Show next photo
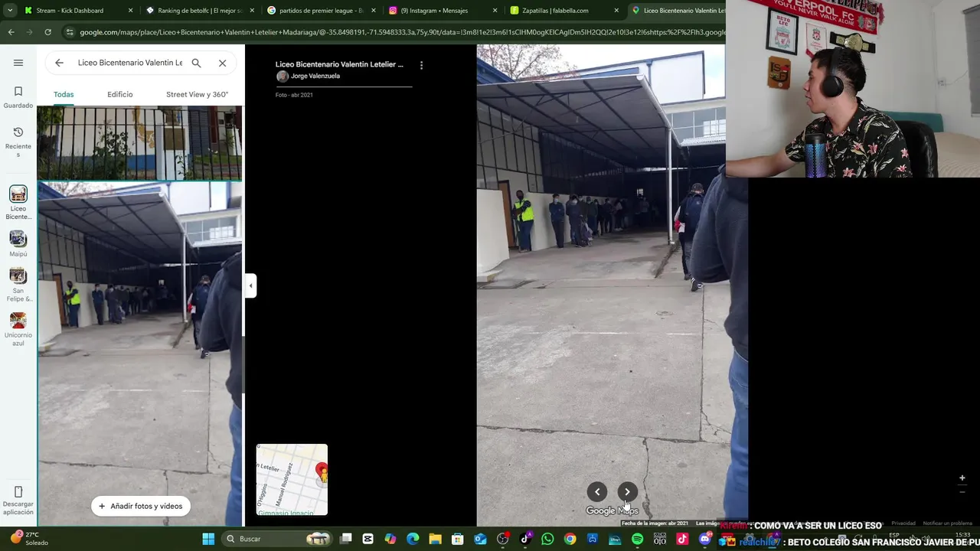Image resolution: width=980 pixels, height=551 pixels. pos(627,492)
